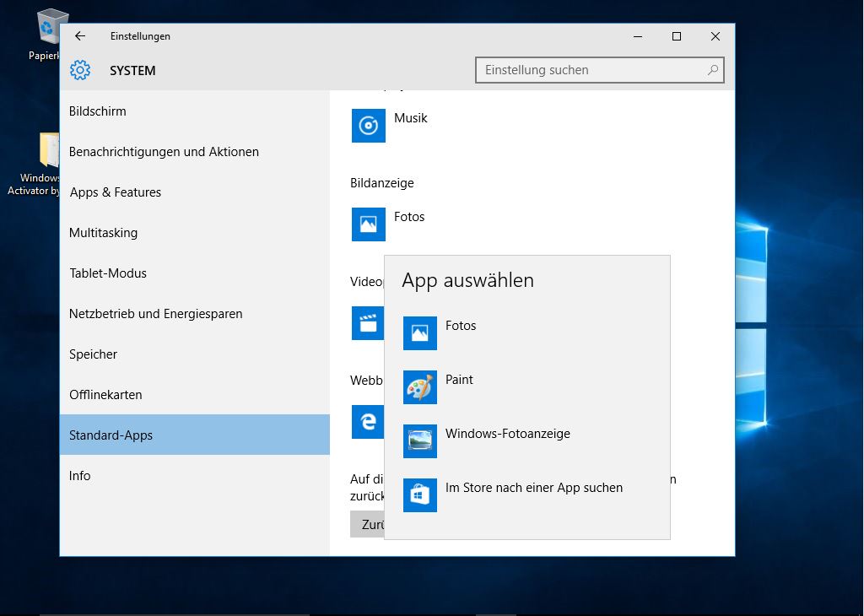Click the App auswählen popup title

pyautogui.click(x=467, y=280)
